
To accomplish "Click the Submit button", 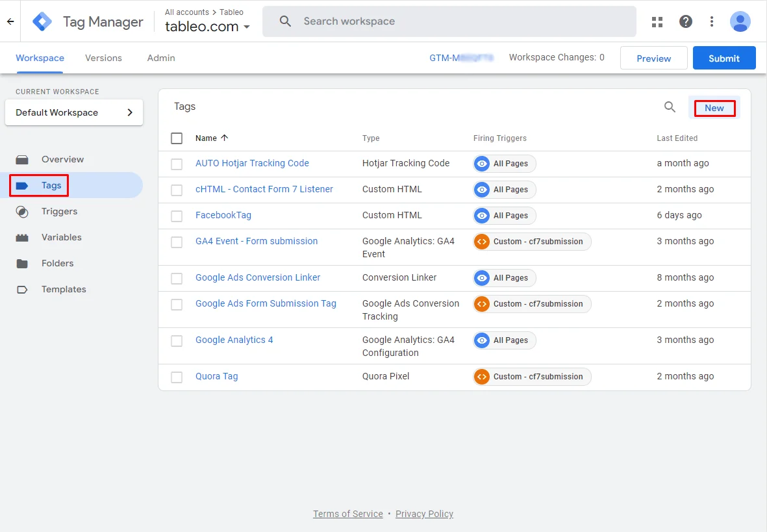I will 724,58.
